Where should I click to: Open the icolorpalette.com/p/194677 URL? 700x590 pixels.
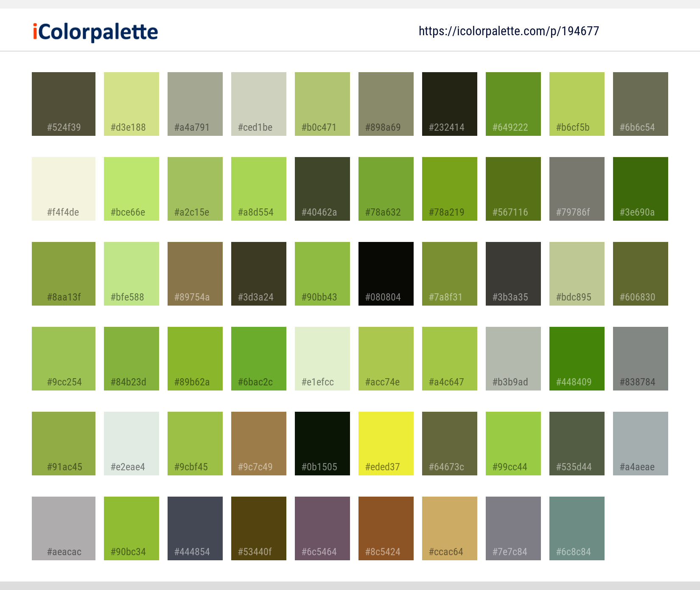tap(509, 31)
